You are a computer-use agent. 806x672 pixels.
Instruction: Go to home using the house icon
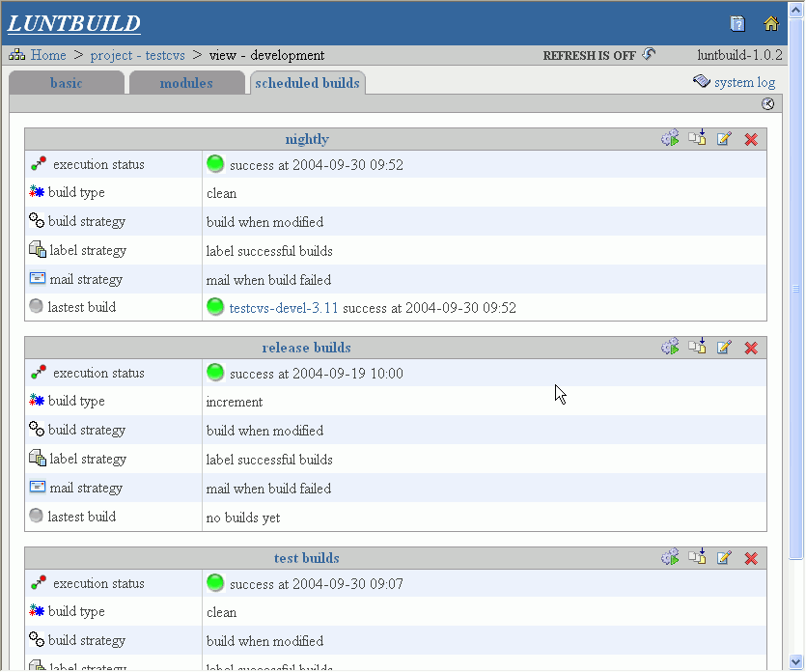click(x=771, y=24)
